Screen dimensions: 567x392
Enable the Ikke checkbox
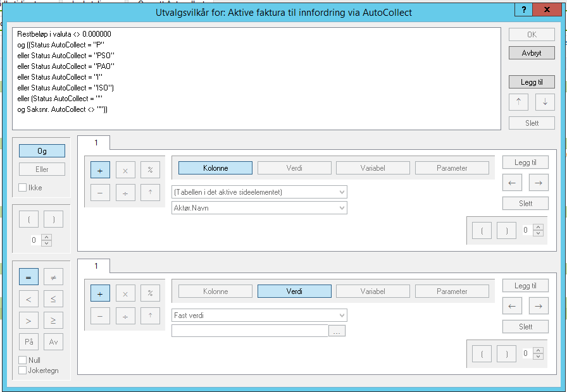coord(22,188)
